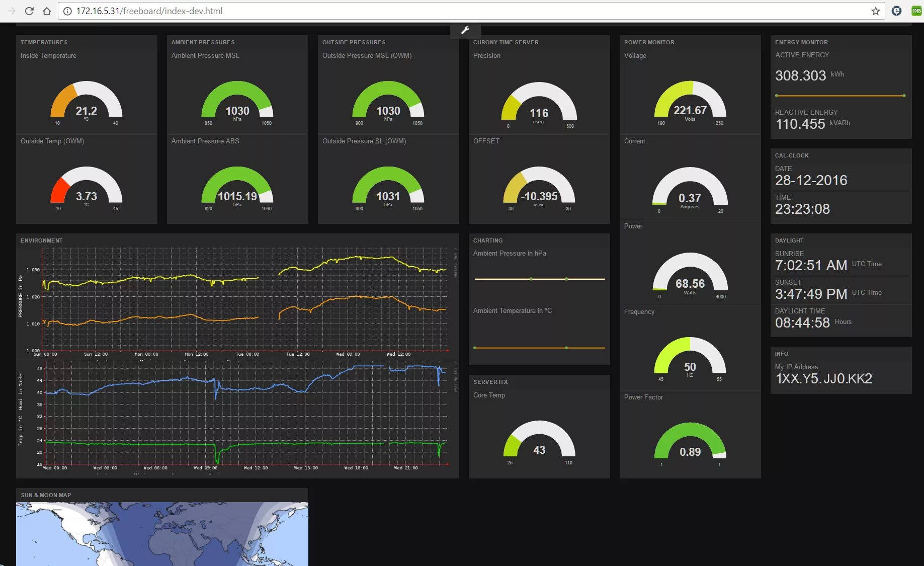This screenshot has width=924, height=566.
Task: Click the SERVER ITX pane title
Action: click(490, 382)
